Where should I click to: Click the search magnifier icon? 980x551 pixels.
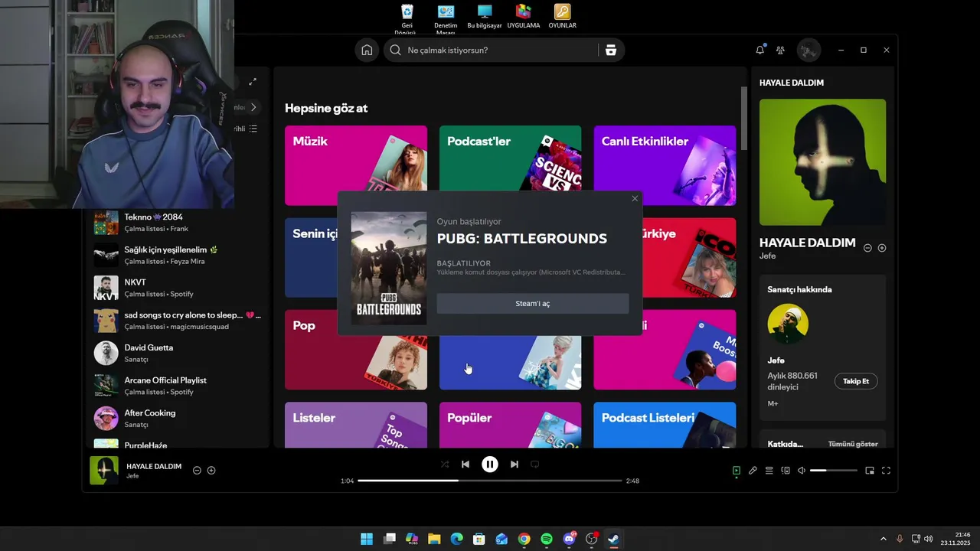point(395,50)
